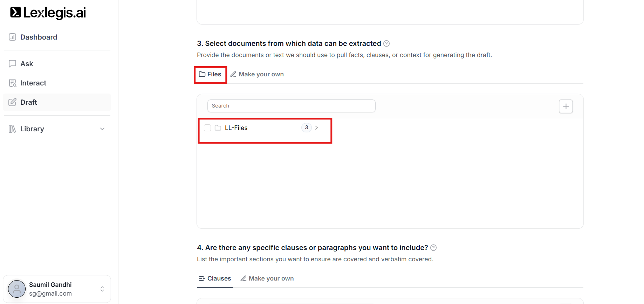Click help icon beside section 3 heading
The image size is (644, 304).
tap(386, 43)
